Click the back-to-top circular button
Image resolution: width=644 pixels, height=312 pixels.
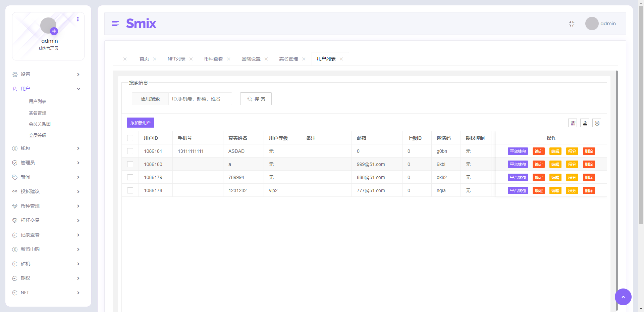[x=623, y=297]
